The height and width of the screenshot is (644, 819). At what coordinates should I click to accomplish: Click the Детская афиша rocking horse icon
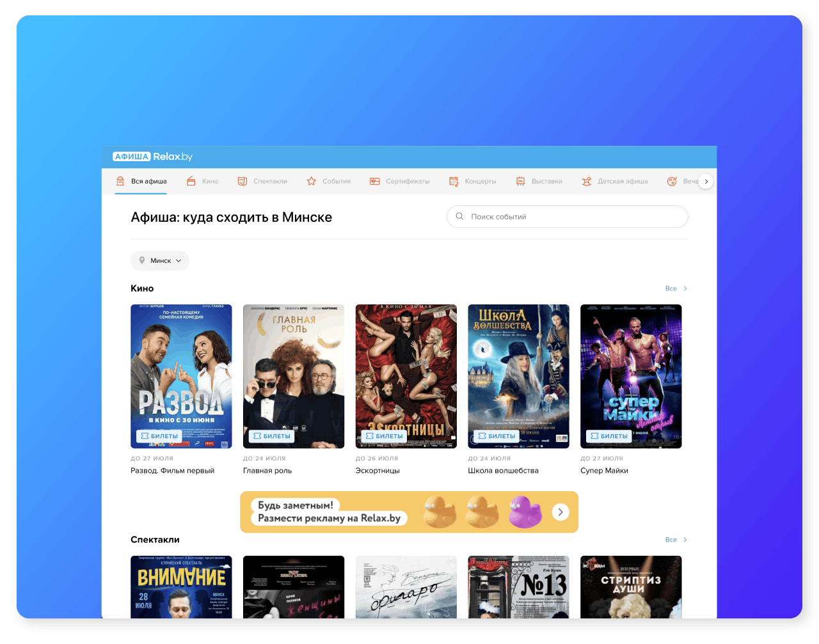pos(586,181)
